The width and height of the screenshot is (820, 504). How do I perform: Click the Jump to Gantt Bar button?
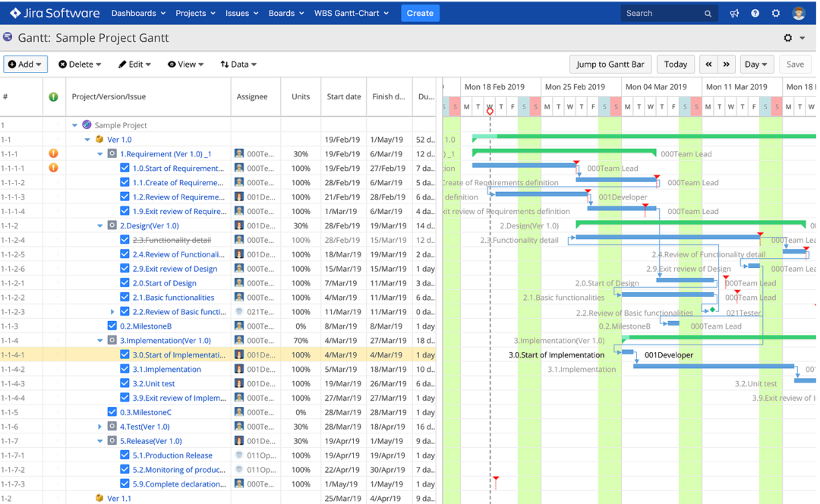pyautogui.click(x=610, y=64)
